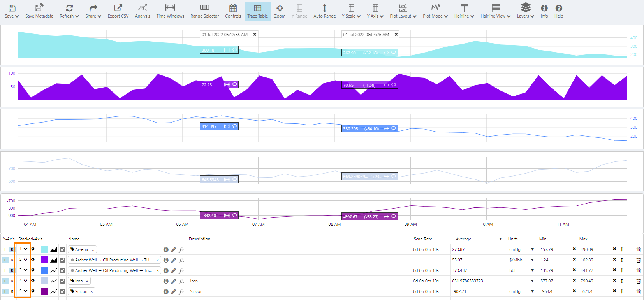This screenshot has height=300, width=644.
Task: Expand the units dropdown showing cmHg for Arsenic
Action: coord(532,249)
